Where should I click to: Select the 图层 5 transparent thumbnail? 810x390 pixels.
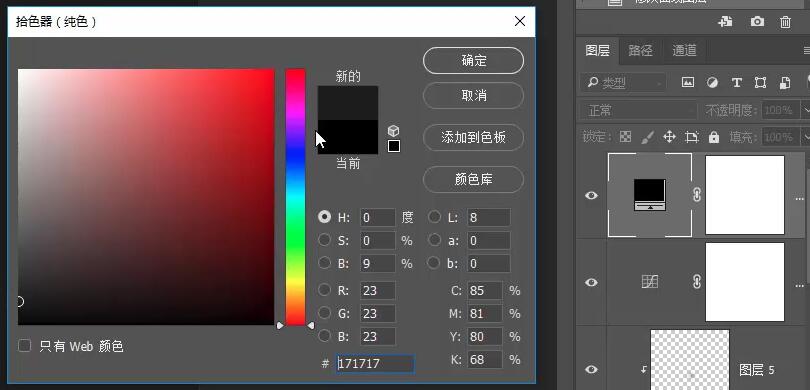pyautogui.click(x=690, y=360)
